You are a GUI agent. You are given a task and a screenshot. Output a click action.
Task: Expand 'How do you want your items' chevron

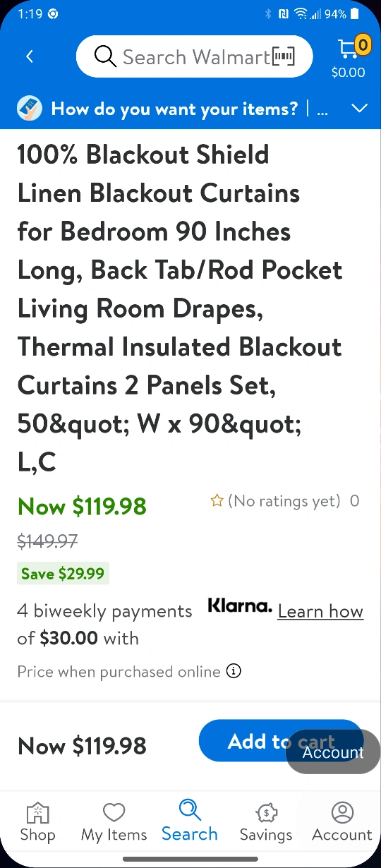tap(360, 109)
